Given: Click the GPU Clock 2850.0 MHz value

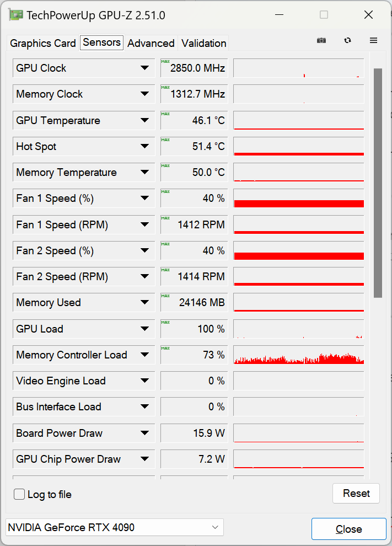Looking at the screenshot, I should [x=194, y=68].
